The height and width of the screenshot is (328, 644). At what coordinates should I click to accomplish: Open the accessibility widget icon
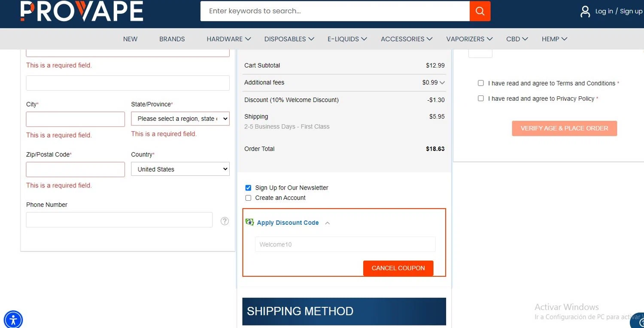pos(13,320)
